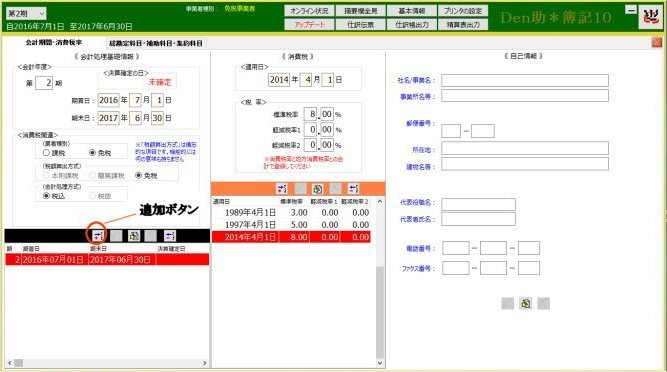Select the highlighted 2014年4月1日 tax rate row
Screen dimensions: 667x372
291,237
